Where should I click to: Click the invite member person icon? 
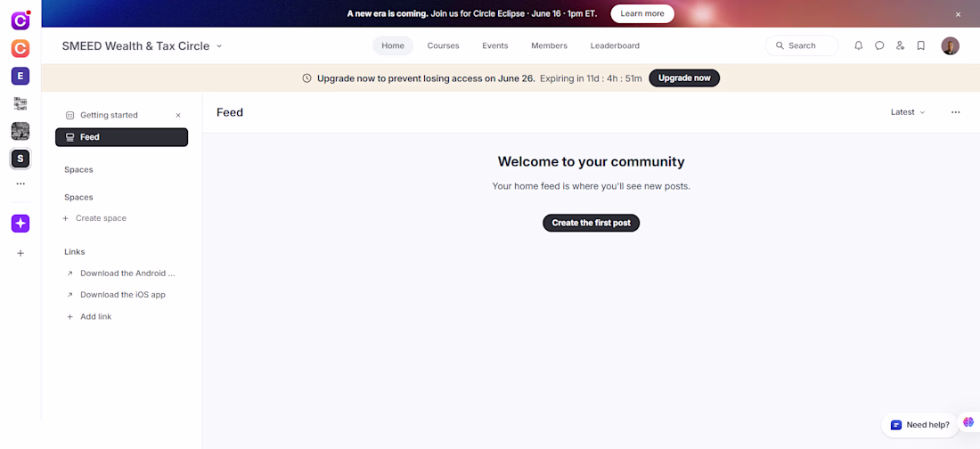pyautogui.click(x=900, y=45)
